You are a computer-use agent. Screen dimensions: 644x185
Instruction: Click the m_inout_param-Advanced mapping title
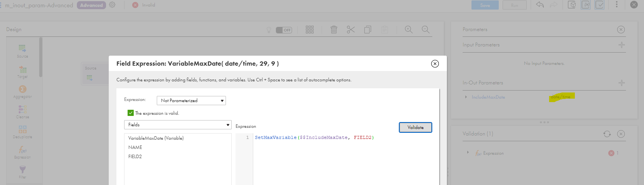click(39, 5)
